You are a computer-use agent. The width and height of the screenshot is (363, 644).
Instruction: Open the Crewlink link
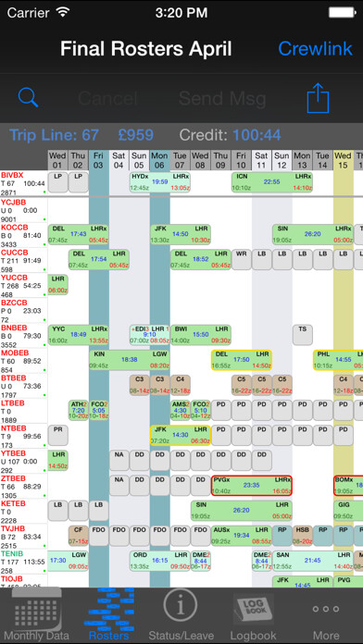click(316, 49)
